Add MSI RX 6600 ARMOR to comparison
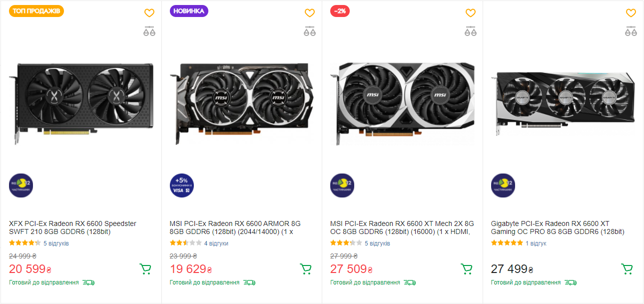644x304 pixels. (310, 31)
